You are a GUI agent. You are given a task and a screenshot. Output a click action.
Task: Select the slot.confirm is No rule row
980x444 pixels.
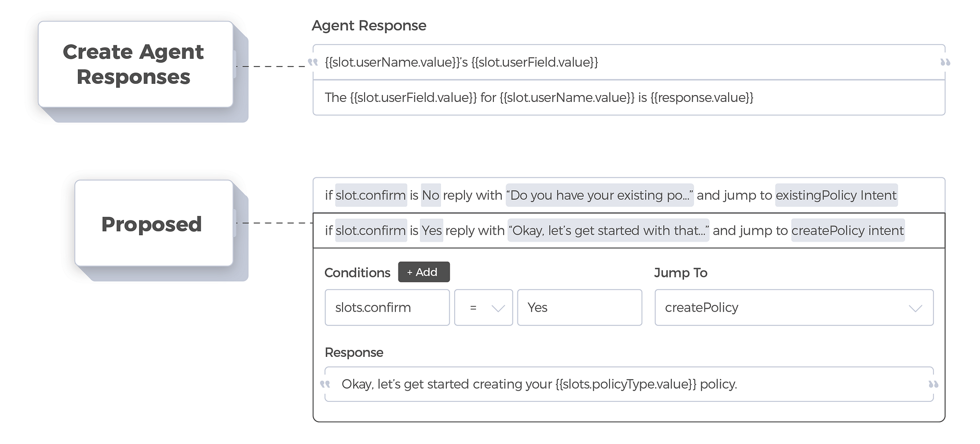[629, 195]
